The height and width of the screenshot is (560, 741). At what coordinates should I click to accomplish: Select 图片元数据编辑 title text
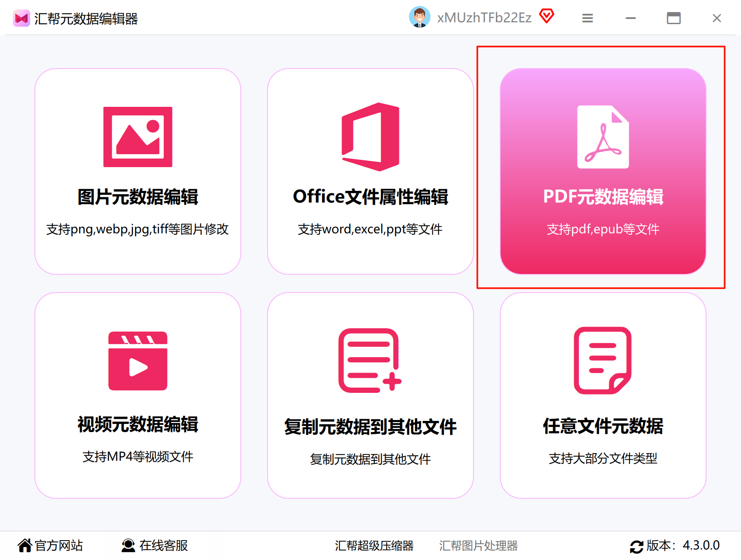[138, 197]
